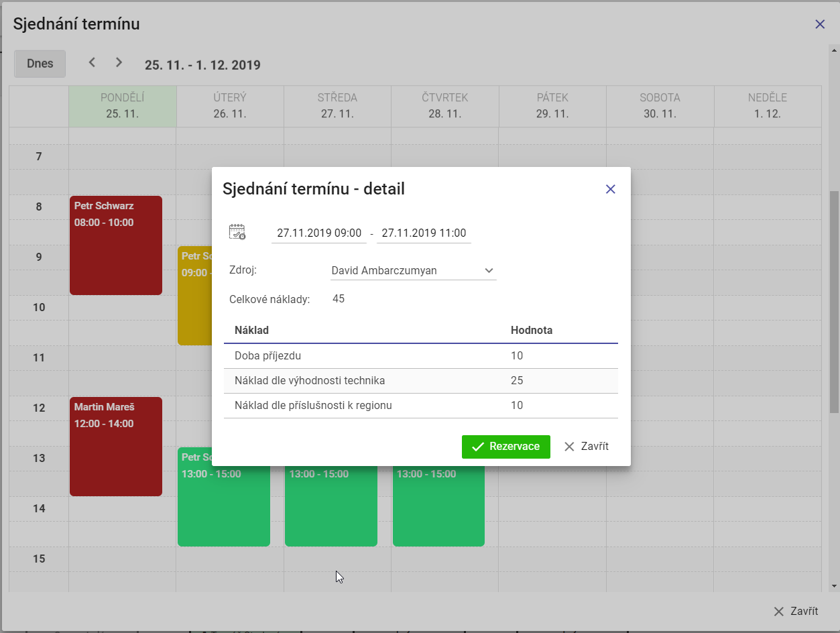Click the calendar icon beside the date fields
The image size is (840, 633).
pyautogui.click(x=237, y=232)
